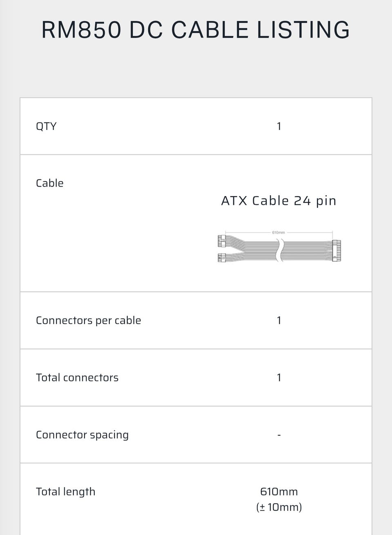Click the Connectors per cable value
This screenshot has width=392, height=535.
[279, 321]
